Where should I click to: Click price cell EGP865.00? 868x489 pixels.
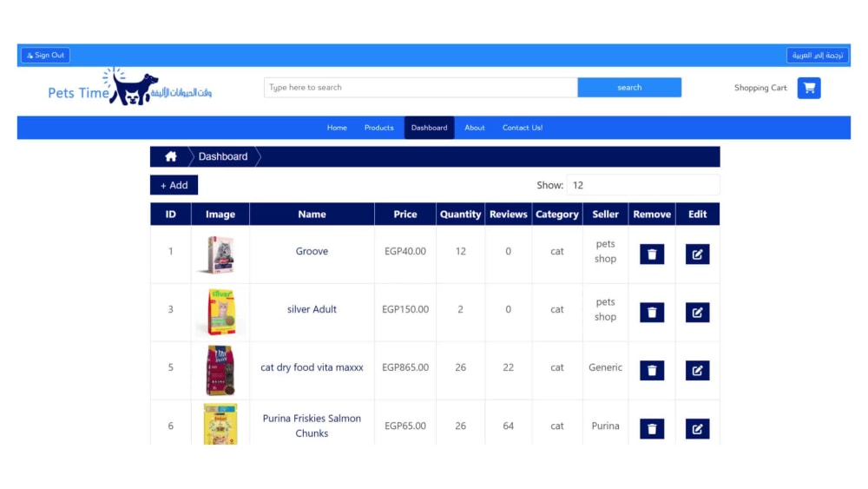405,367
